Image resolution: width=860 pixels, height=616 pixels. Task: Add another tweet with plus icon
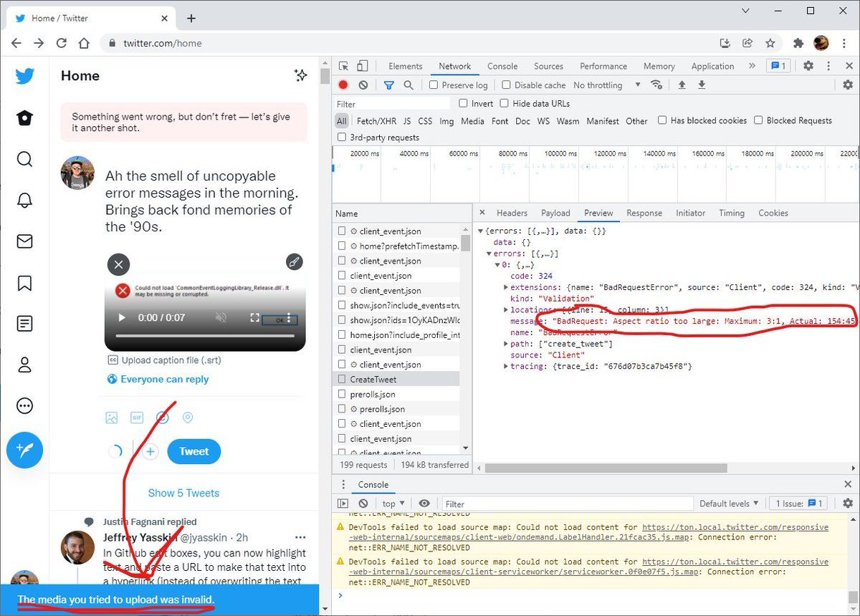click(150, 452)
